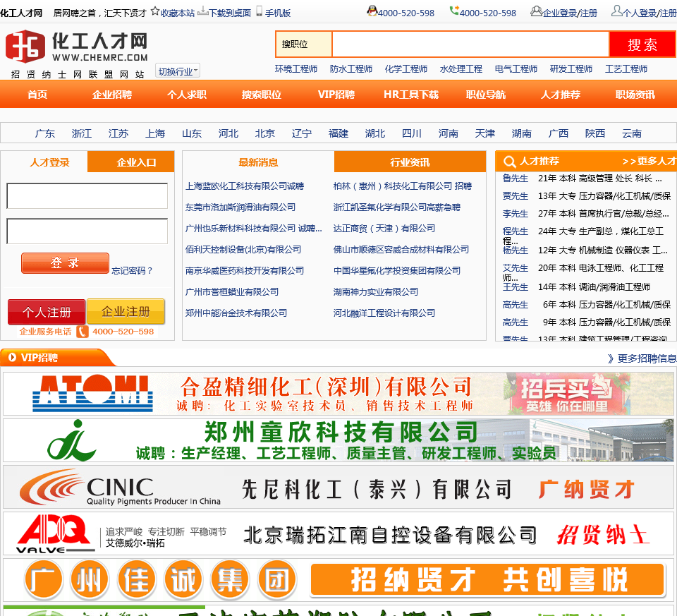677x616 pixels.
Task: Click the phone icon beside 企业服务电话
Action: click(x=82, y=332)
